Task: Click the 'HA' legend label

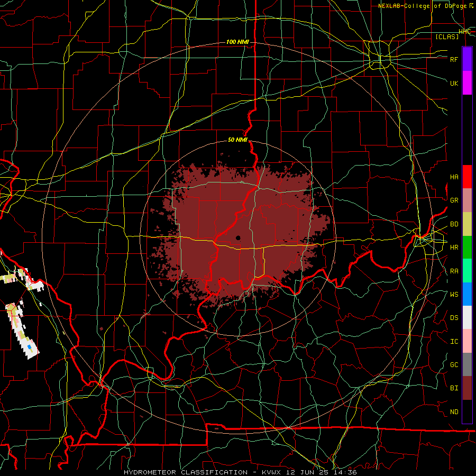Action: click(x=454, y=177)
